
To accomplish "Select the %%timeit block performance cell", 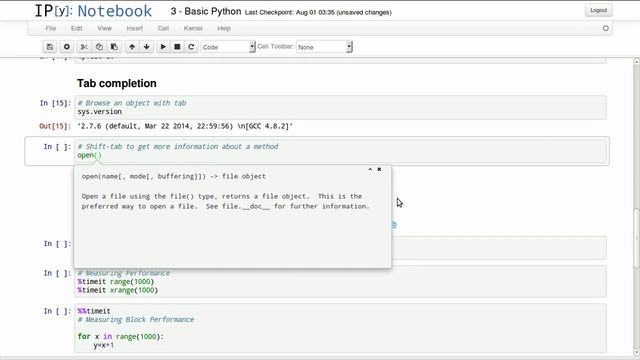I will [340, 328].
